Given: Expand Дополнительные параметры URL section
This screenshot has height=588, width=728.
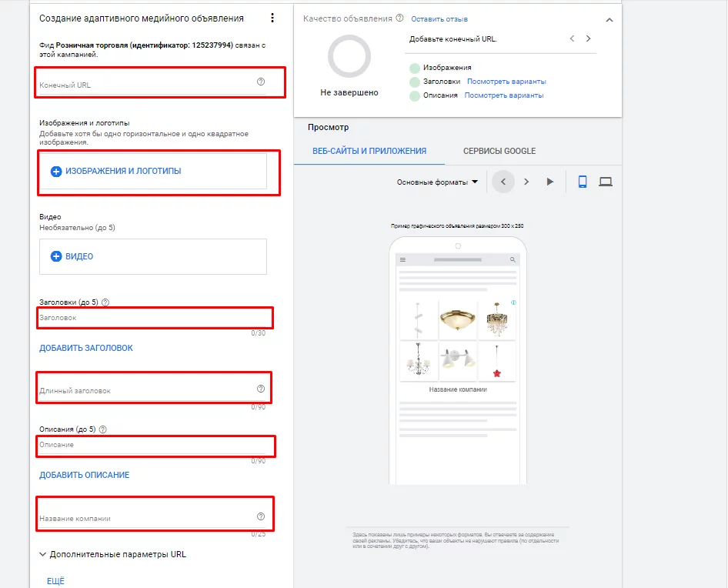Looking at the screenshot, I should click(113, 554).
